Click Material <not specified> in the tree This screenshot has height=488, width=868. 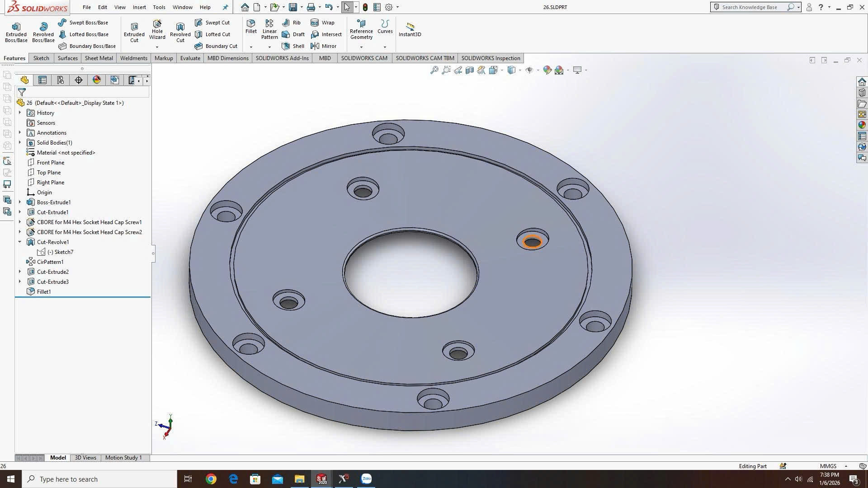(66, 153)
